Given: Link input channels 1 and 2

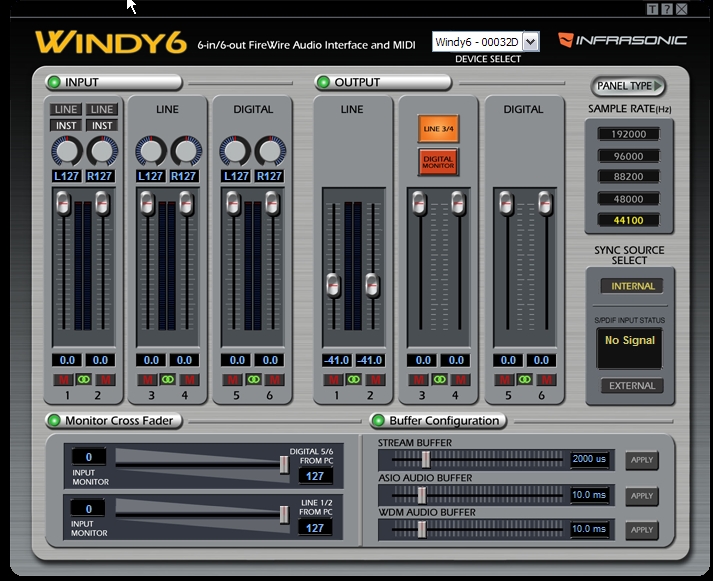Looking at the screenshot, I should pos(84,380).
